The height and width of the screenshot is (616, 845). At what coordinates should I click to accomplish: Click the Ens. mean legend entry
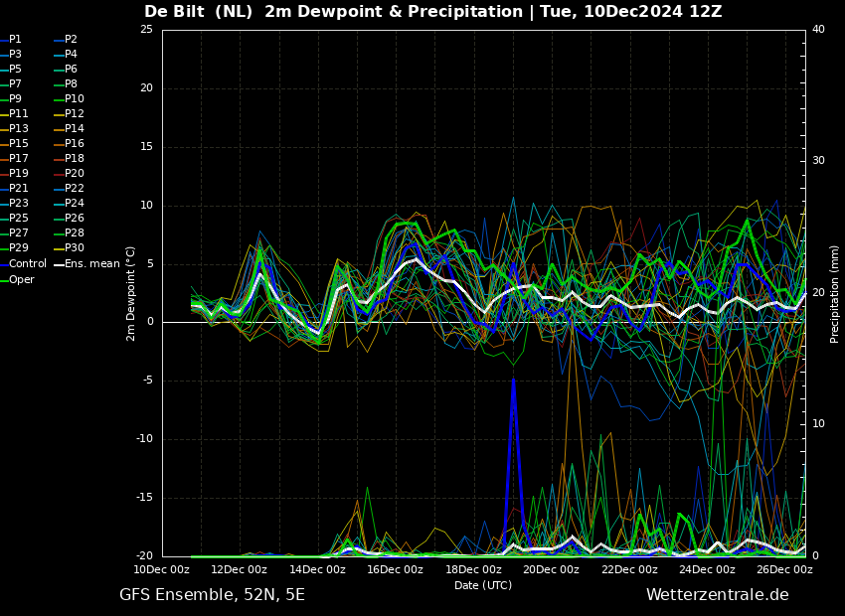click(86, 264)
